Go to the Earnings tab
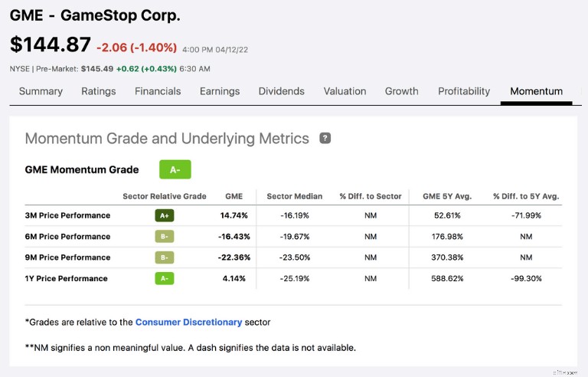 click(220, 91)
